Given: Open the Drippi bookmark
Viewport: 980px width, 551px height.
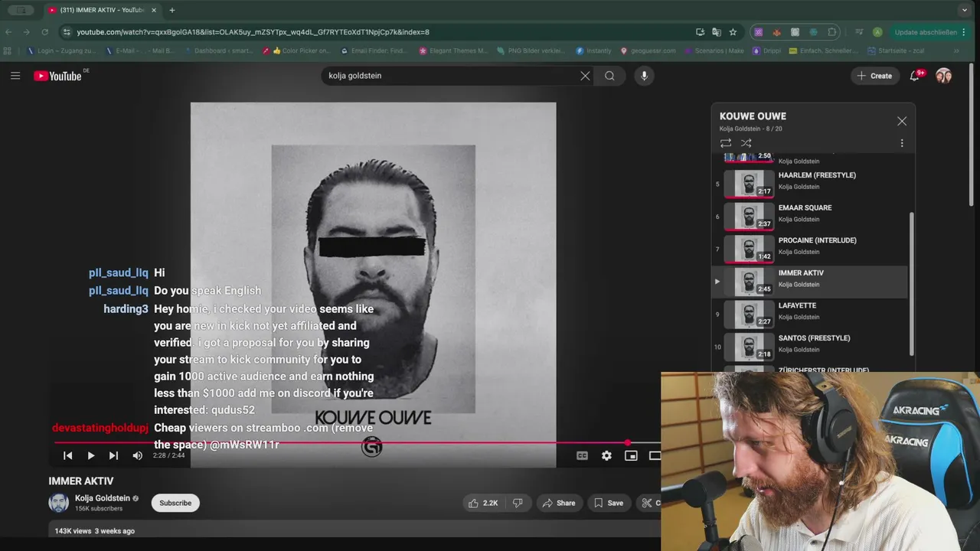Looking at the screenshot, I should (x=767, y=51).
